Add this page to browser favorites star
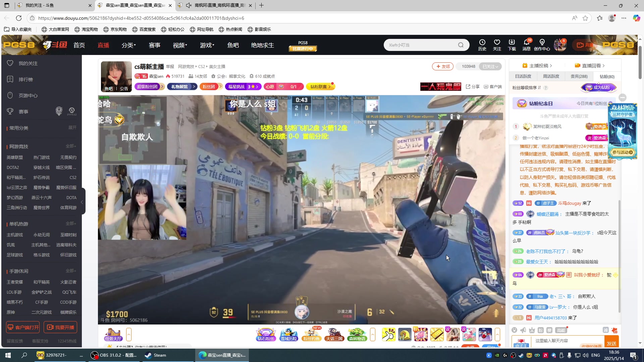Screen dimensions: 644x362 pos(585,18)
